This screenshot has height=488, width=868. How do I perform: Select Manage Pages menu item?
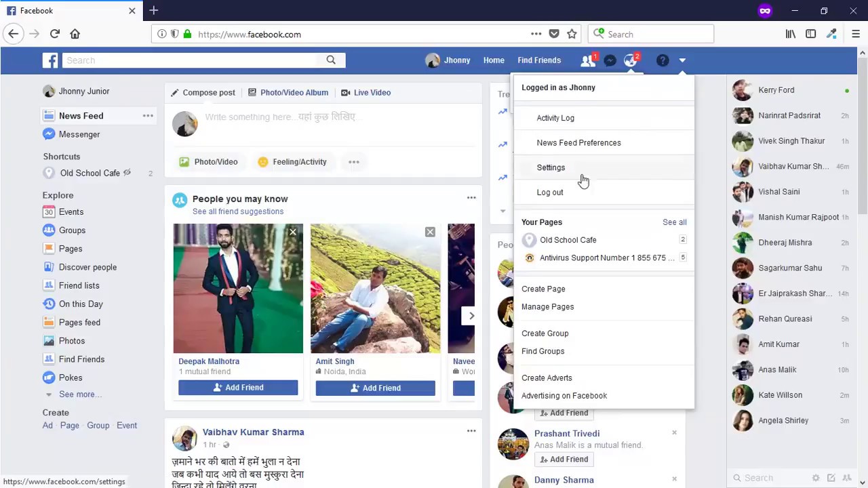click(547, 307)
